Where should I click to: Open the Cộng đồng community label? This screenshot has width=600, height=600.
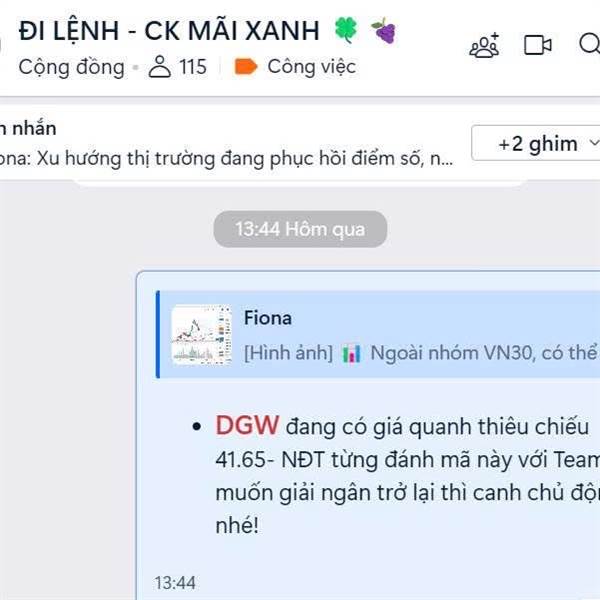click(x=72, y=67)
